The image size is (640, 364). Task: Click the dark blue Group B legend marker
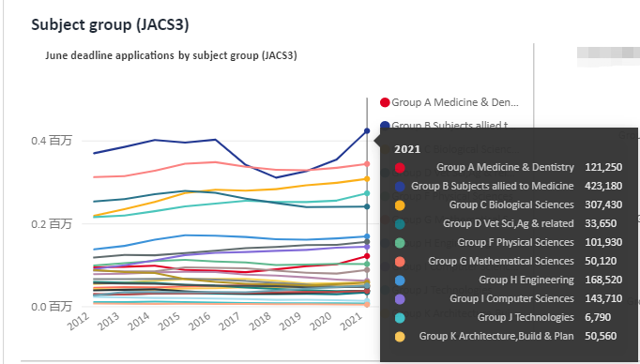(385, 125)
